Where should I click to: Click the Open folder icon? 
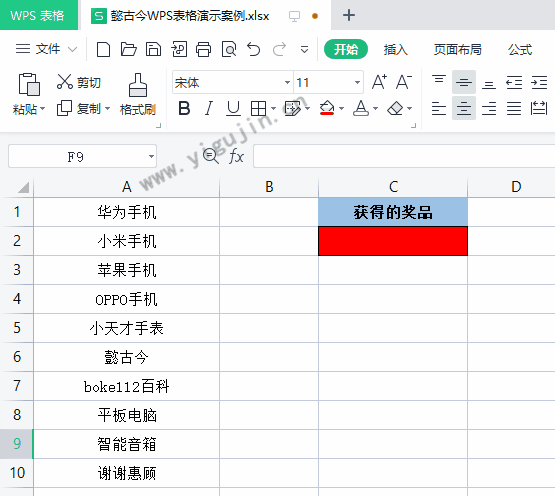click(x=128, y=49)
